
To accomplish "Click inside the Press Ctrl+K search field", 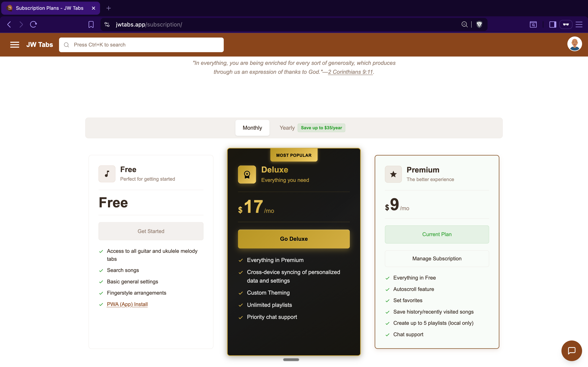I will coord(141,45).
